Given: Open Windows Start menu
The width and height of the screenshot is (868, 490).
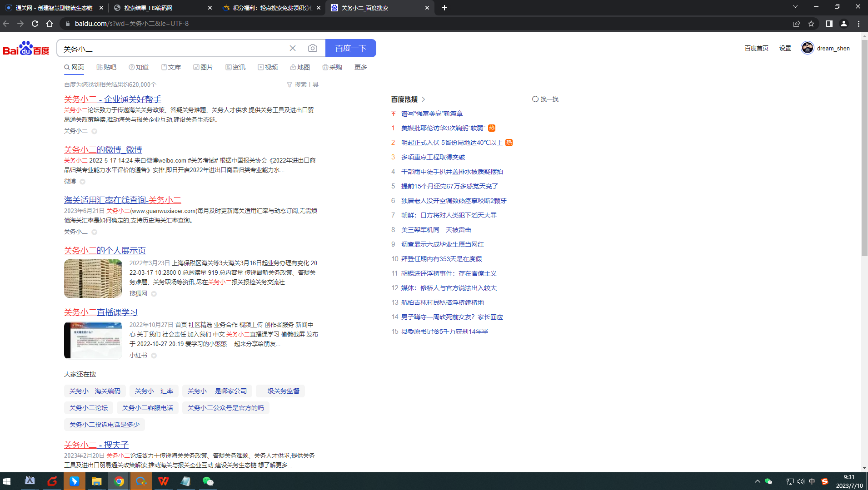Looking at the screenshot, I should 7,481.
